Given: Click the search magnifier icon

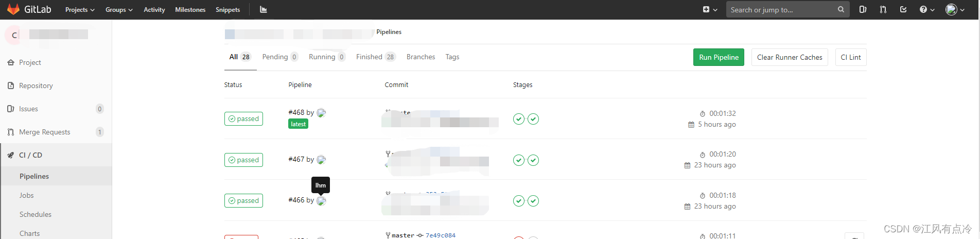Looking at the screenshot, I should (x=841, y=9).
